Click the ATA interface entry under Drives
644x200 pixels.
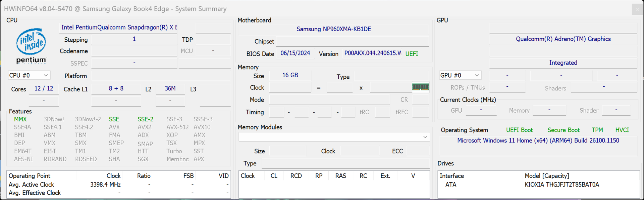click(451, 185)
